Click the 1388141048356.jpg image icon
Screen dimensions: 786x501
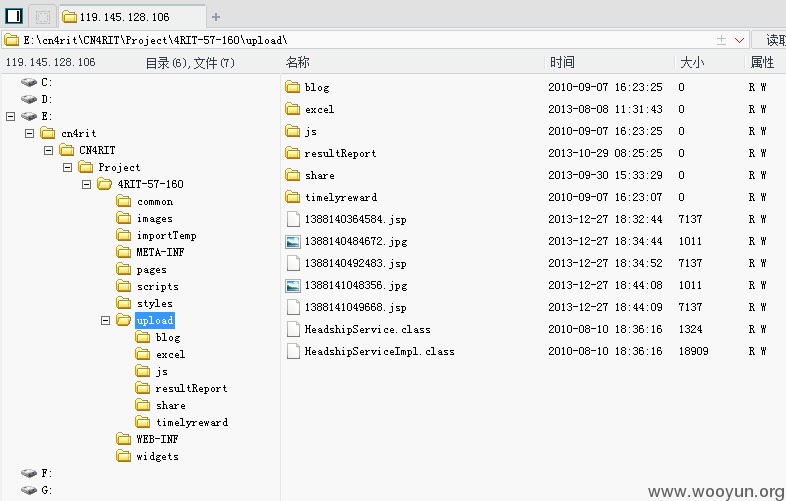pos(293,286)
